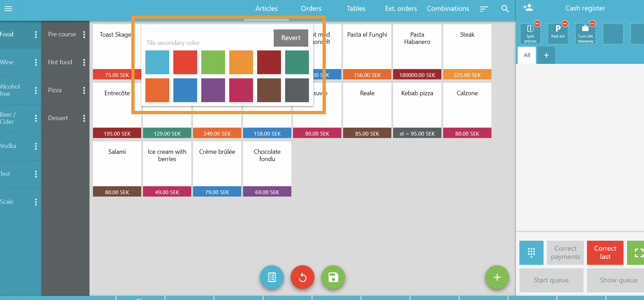Open the Combinations tab
Screen dimensions: 644x300
(448, 9)
